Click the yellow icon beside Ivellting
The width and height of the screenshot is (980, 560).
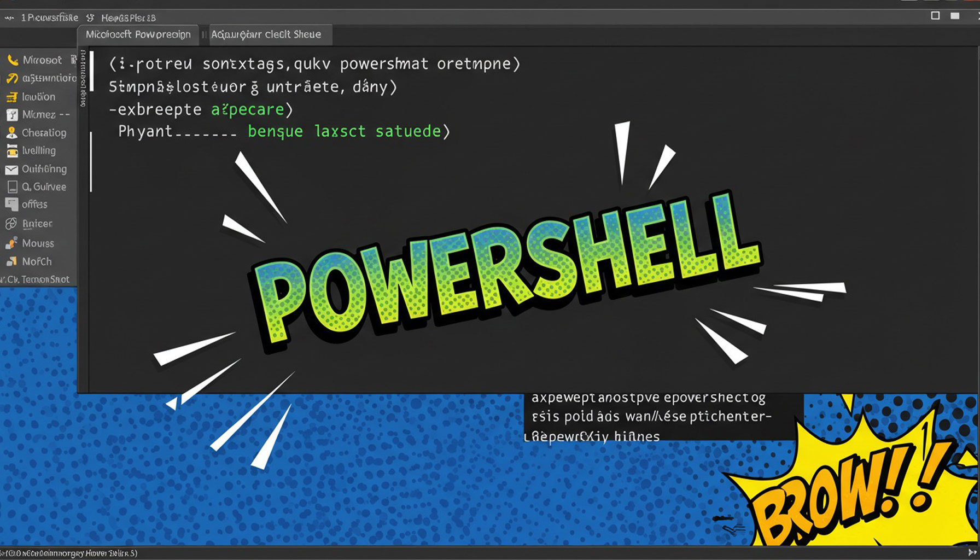pyautogui.click(x=12, y=151)
